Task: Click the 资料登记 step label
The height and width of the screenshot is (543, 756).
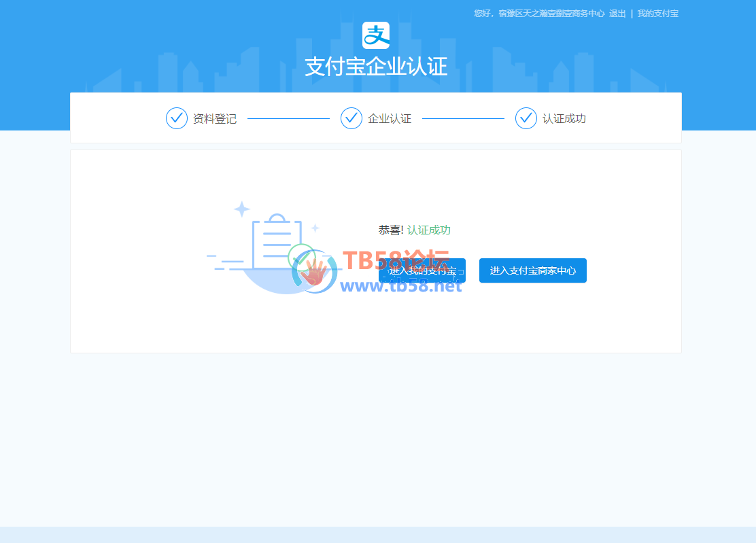Action: [215, 118]
